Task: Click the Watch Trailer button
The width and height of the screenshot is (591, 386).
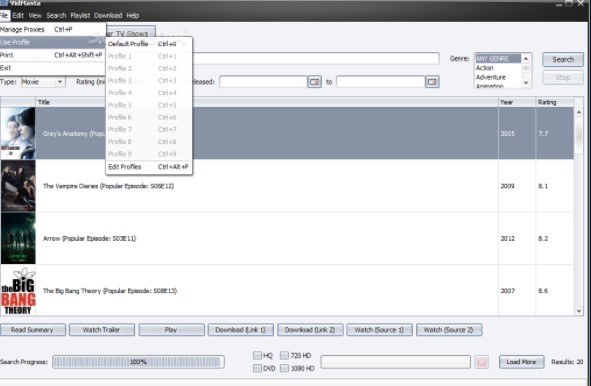Action: pyautogui.click(x=101, y=330)
